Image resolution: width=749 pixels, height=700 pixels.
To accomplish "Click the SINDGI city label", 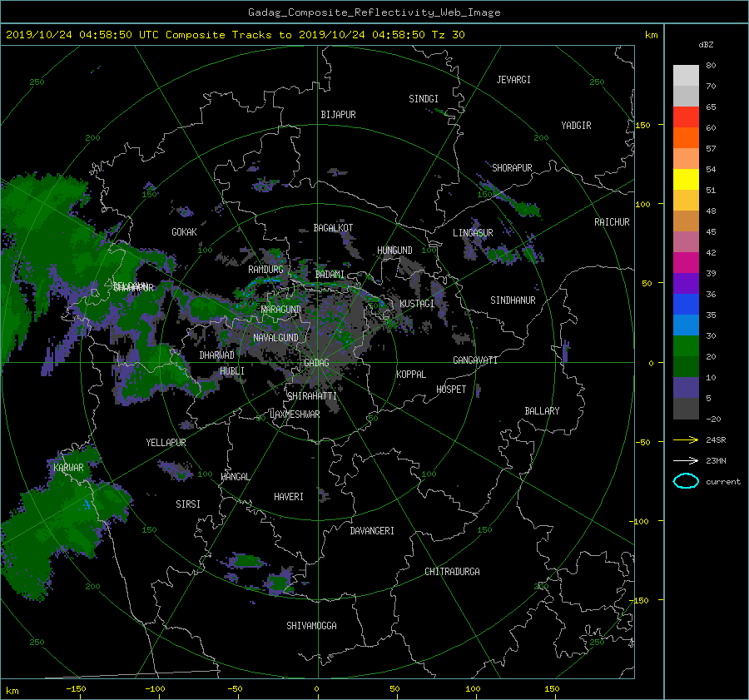I will [424, 99].
